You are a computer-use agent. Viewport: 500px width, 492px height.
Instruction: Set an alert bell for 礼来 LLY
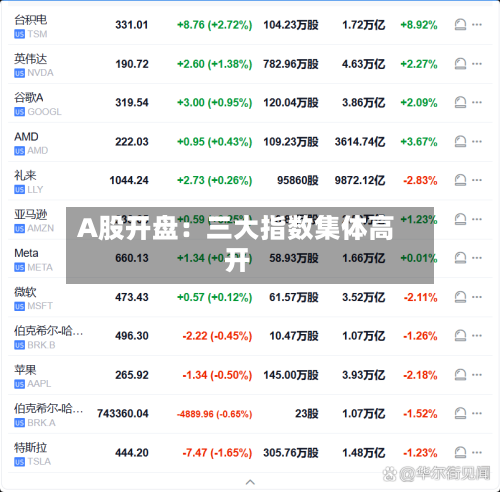[460, 180]
